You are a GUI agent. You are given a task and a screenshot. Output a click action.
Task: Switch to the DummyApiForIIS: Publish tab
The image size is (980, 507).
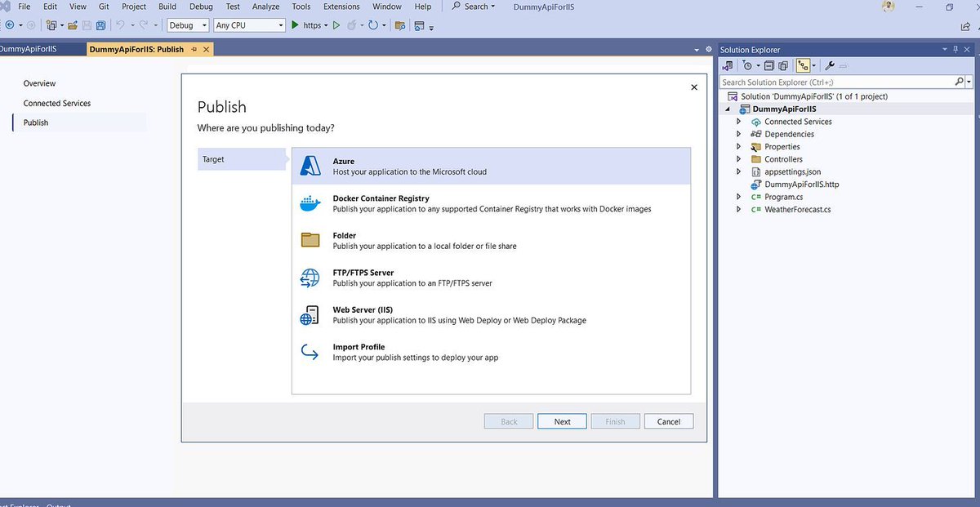[x=136, y=49]
